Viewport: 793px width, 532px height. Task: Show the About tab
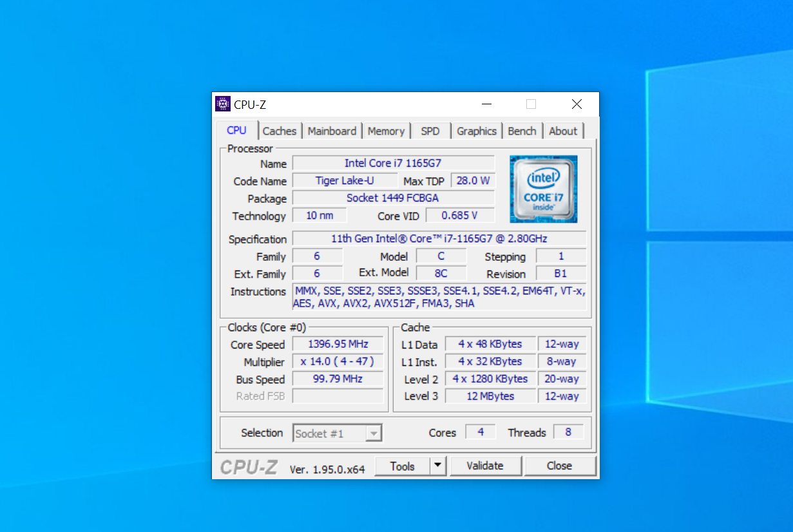click(563, 131)
